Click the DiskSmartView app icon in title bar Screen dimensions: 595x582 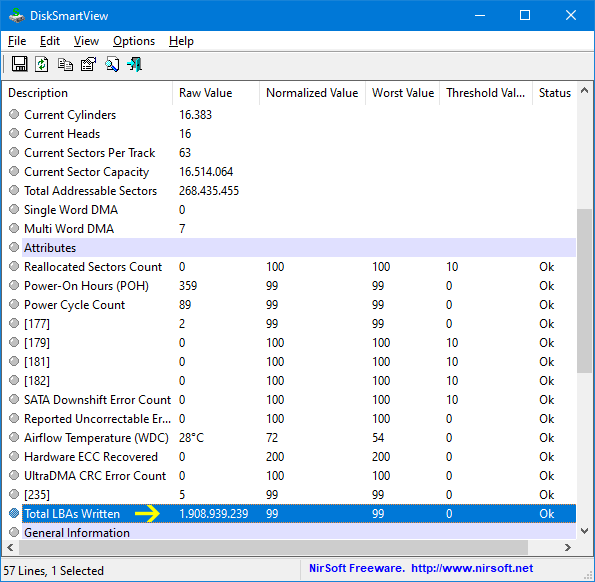click(16, 16)
